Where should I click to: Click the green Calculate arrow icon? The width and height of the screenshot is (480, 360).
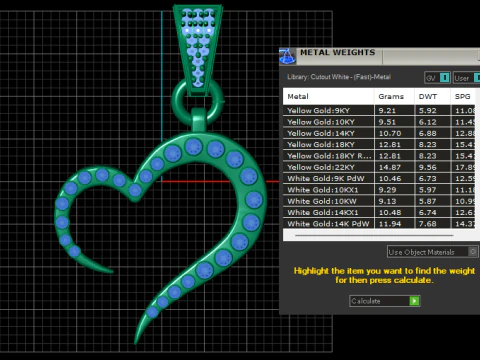tap(414, 301)
